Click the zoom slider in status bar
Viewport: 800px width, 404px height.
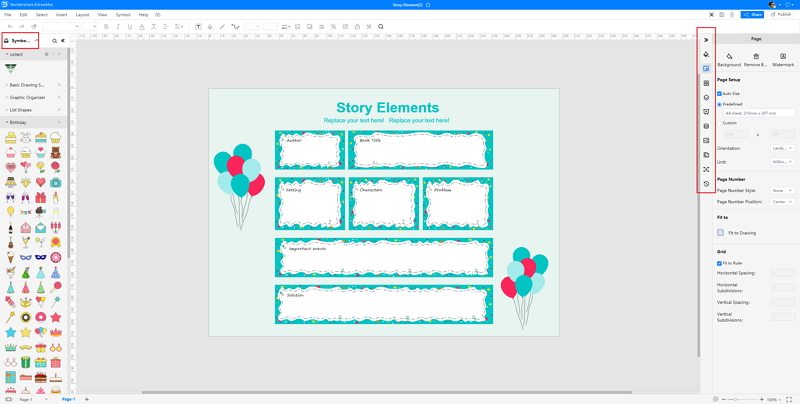744,399
